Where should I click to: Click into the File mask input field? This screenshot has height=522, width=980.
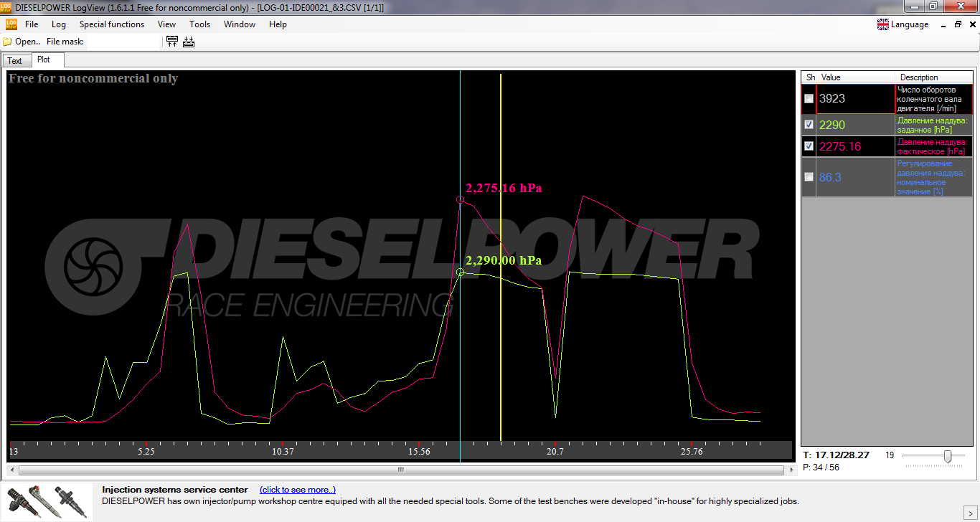(123, 42)
